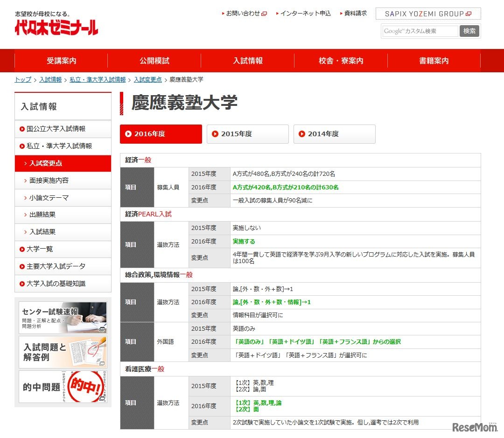Switch to the 2015年度 tab

pyautogui.click(x=247, y=134)
